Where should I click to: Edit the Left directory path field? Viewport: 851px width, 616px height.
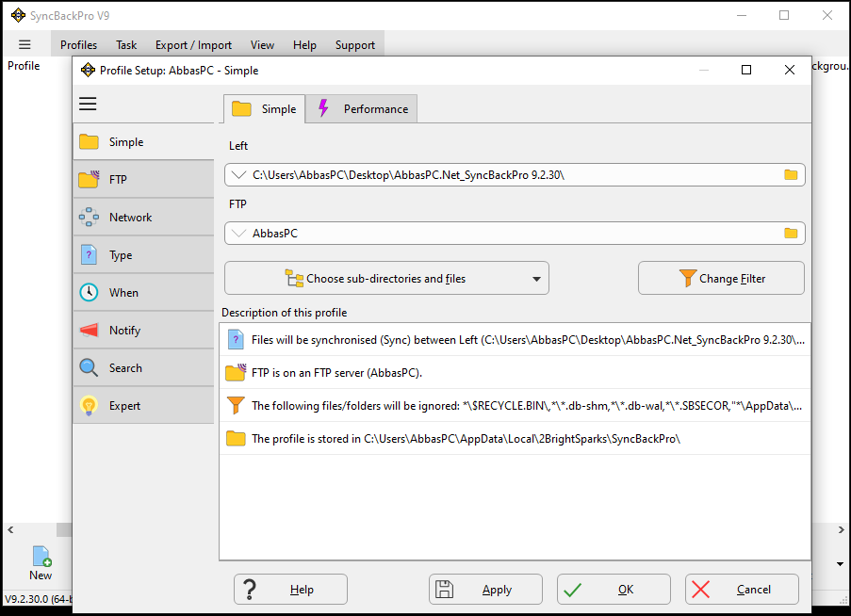516,175
